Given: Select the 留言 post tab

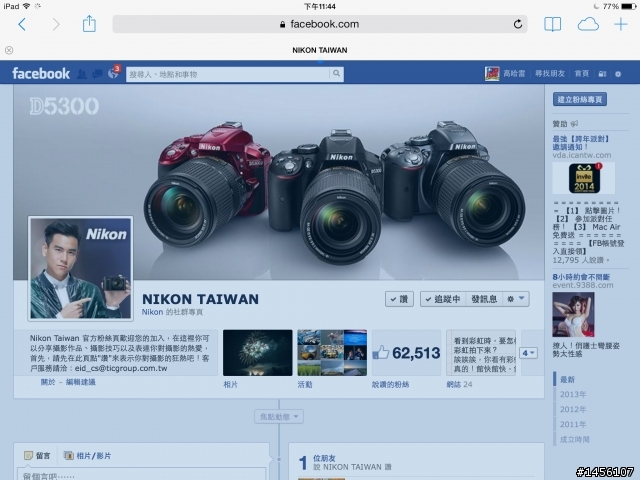Looking at the screenshot, I should (x=37, y=456).
